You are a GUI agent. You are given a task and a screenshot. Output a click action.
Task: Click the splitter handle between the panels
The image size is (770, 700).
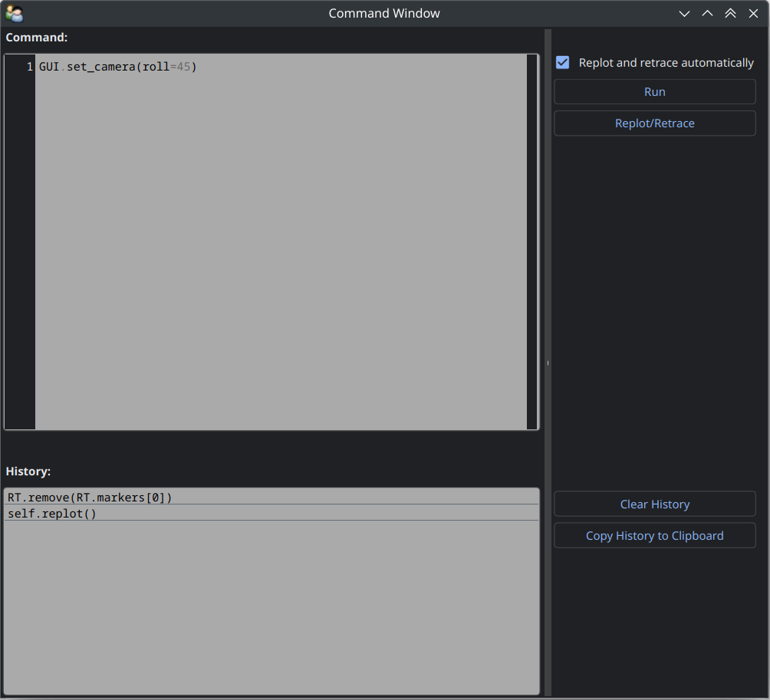[548, 363]
